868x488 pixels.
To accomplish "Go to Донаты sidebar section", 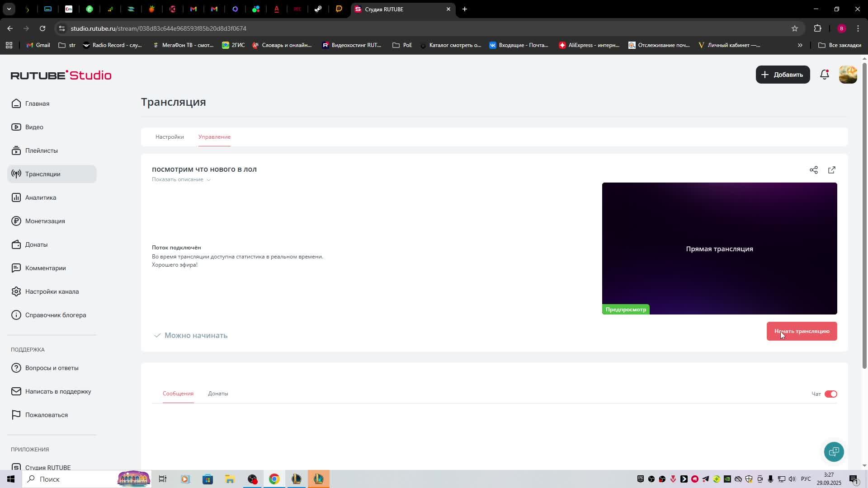I will click(x=36, y=244).
